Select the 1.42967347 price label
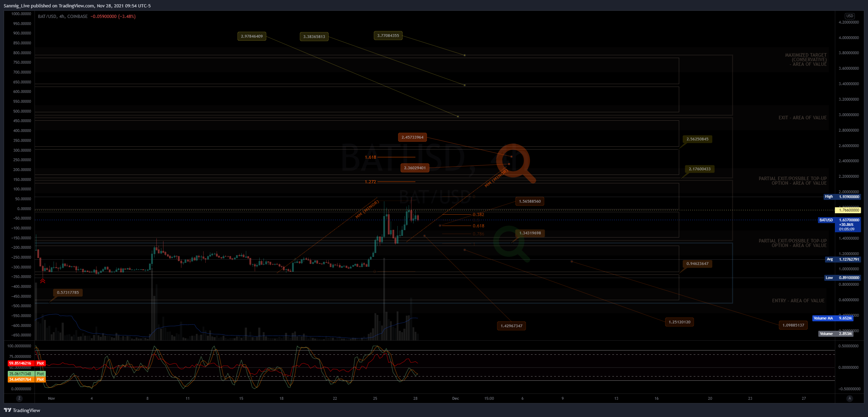 512,326
